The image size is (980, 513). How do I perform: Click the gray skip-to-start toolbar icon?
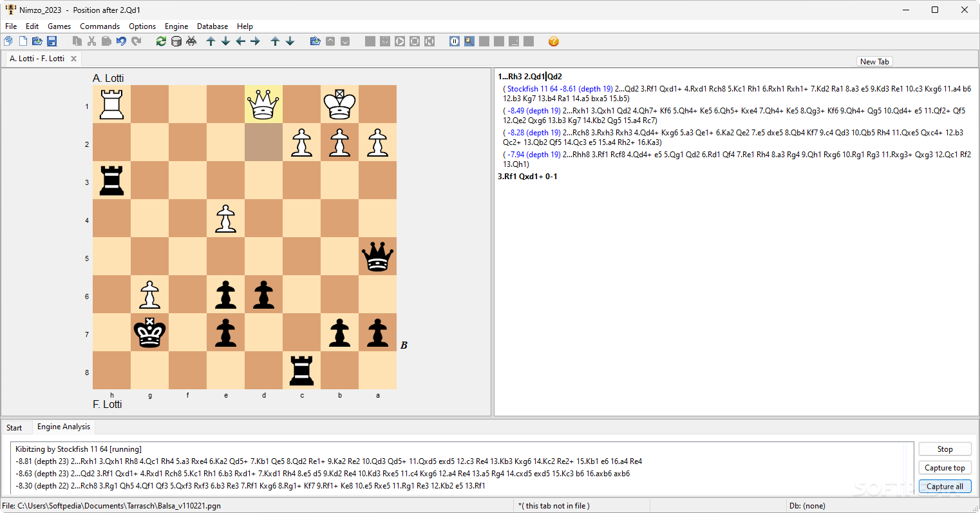click(x=429, y=41)
